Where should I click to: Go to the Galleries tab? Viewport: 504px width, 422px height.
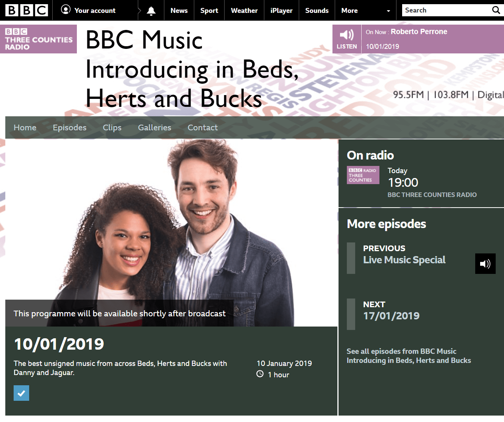pos(154,128)
